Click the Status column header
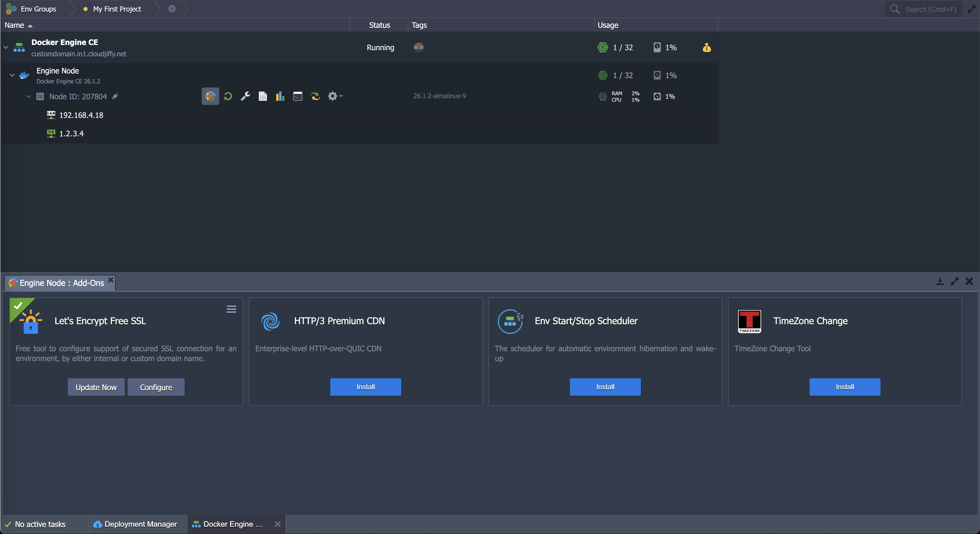Viewport: 980px width, 534px height. (379, 25)
